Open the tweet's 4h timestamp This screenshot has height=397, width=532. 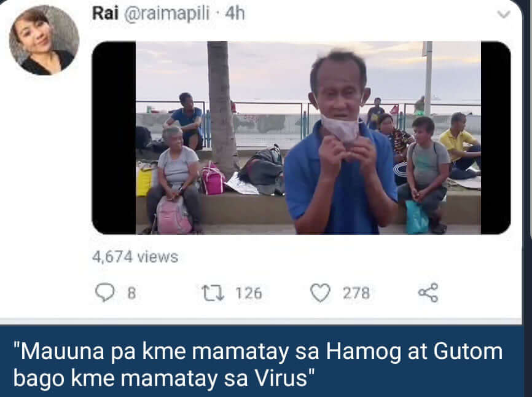click(235, 14)
